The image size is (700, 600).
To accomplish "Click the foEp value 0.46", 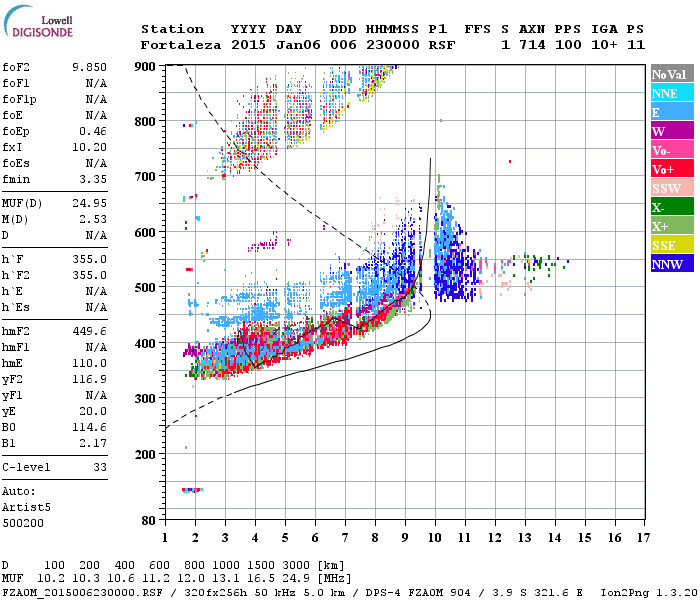I will click(x=93, y=131).
